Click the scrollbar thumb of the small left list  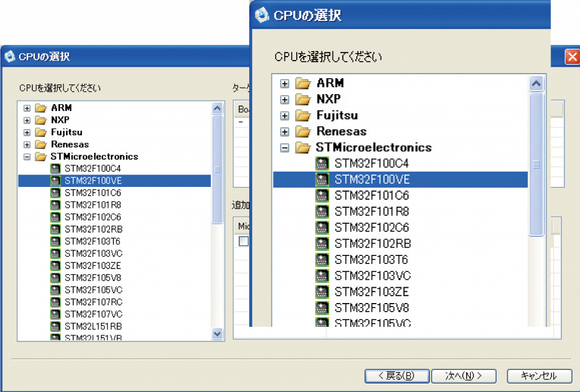(x=217, y=169)
